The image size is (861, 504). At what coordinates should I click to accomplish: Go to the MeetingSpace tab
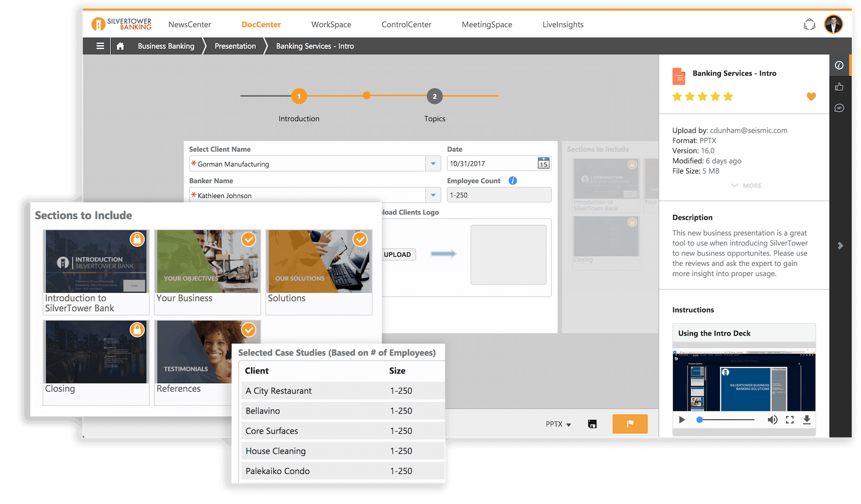[x=487, y=24]
